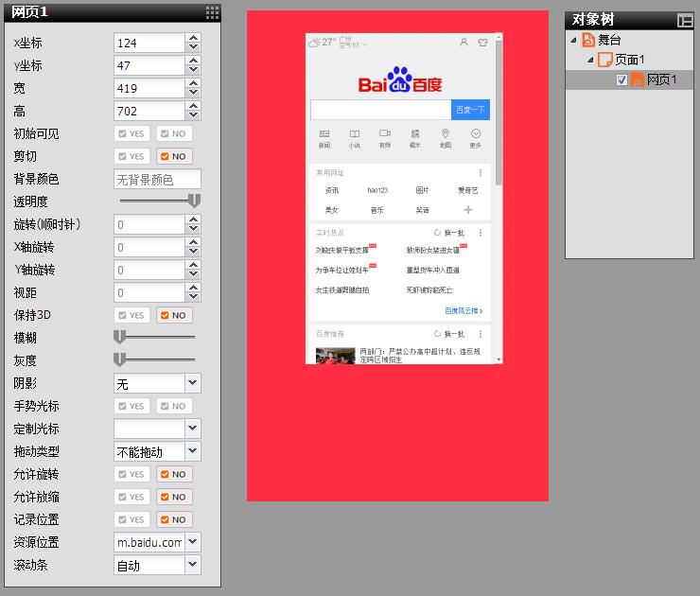Adjust the 模糊 blur slider handle
Viewport: 700px width, 596px height.
point(119,337)
